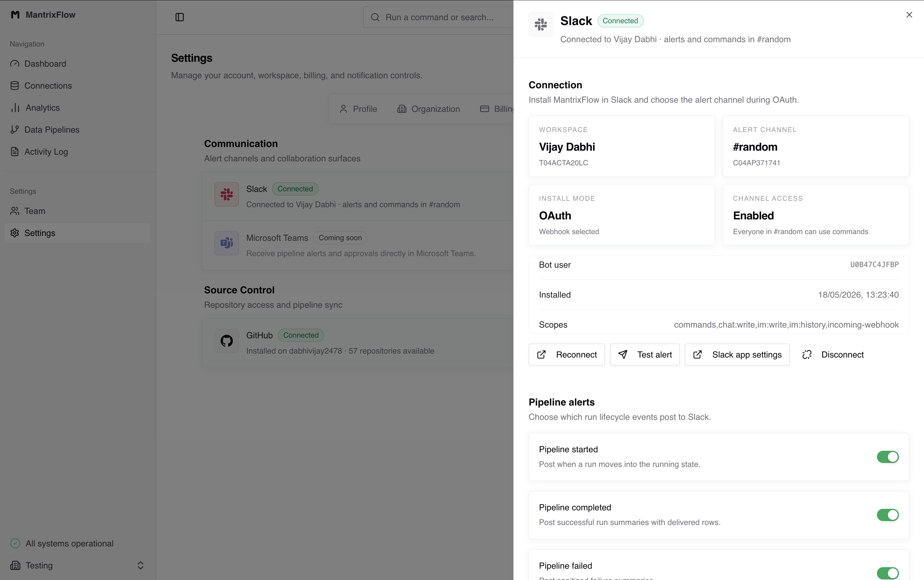Image resolution: width=924 pixels, height=580 pixels.
Task: Click the systems operational check icon
Action: [15, 544]
